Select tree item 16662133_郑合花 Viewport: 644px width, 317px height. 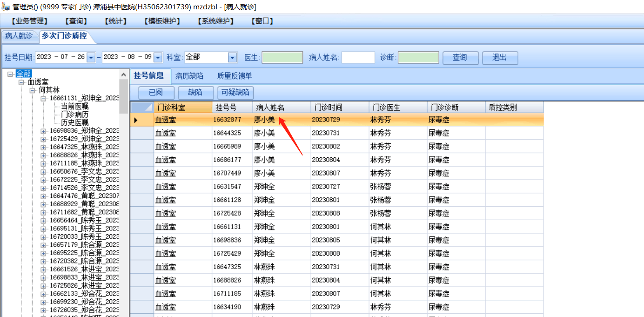coord(84,293)
